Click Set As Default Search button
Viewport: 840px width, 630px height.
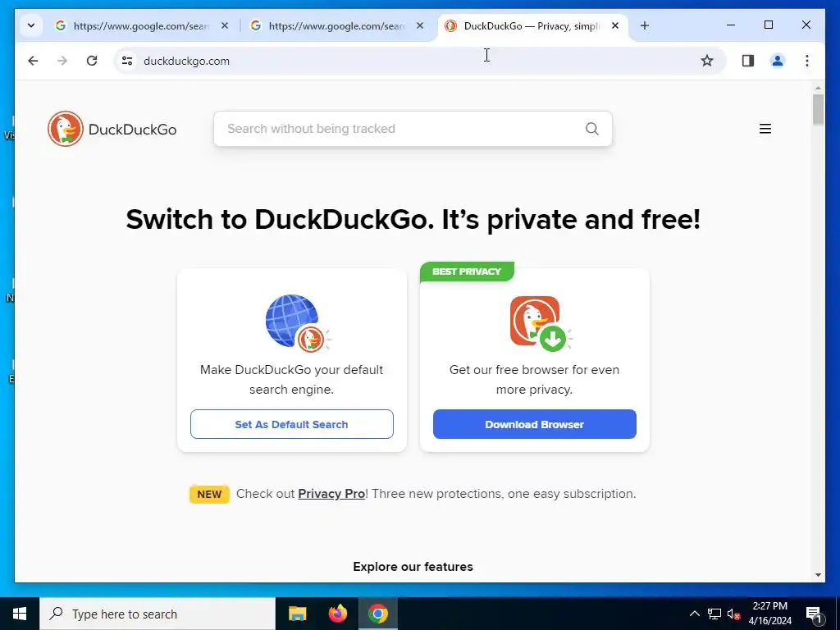point(291,424)
